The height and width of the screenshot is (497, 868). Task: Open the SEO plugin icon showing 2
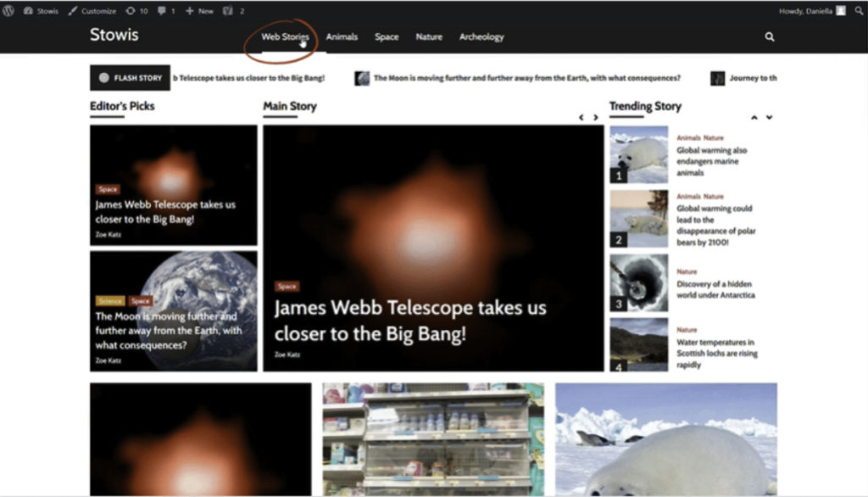[x=233, y=10]
